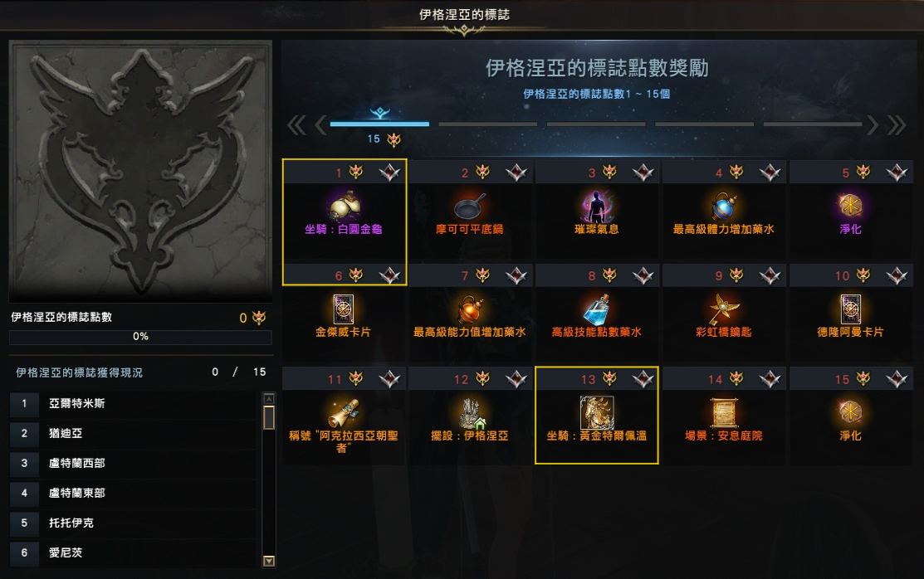This screenshot has width=924, height=579.
Task: Select the 金傑威卡片 card icon
Action: coord(344,309)
